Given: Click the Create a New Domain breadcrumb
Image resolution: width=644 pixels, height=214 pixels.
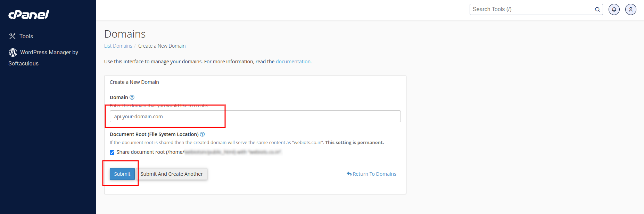Looking at the screenshot, I should 162,46.
